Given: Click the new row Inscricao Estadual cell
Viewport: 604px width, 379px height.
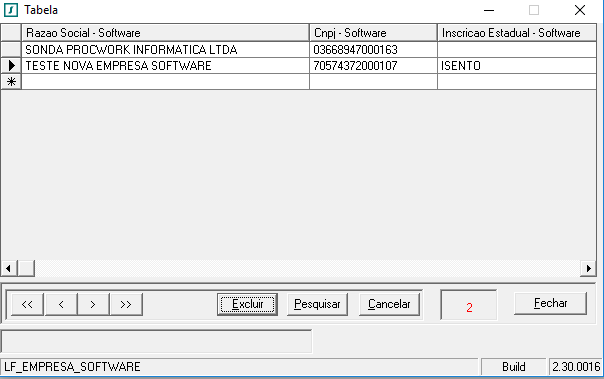Looking at the screenshot, I should tap(517, 82).
